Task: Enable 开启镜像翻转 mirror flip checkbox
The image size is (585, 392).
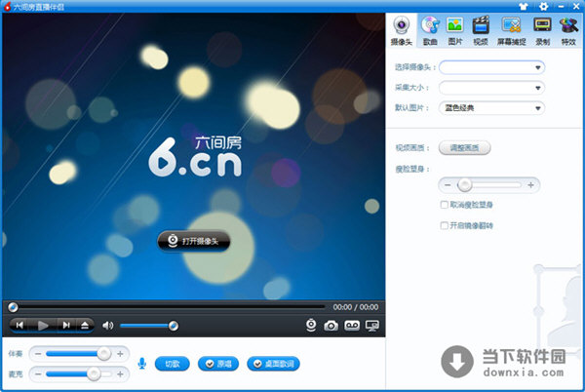Action: pyautogui.click(x=444, y=225)
